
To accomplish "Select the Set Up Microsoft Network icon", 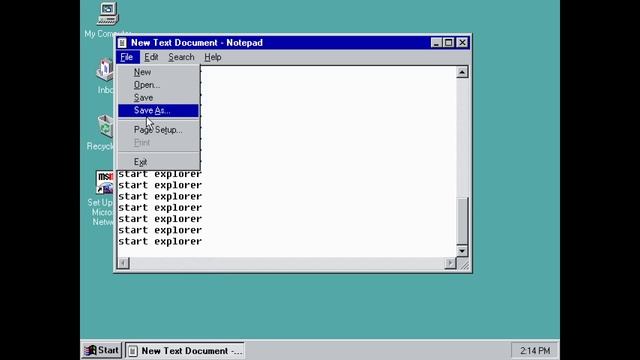I will point(105,182).
